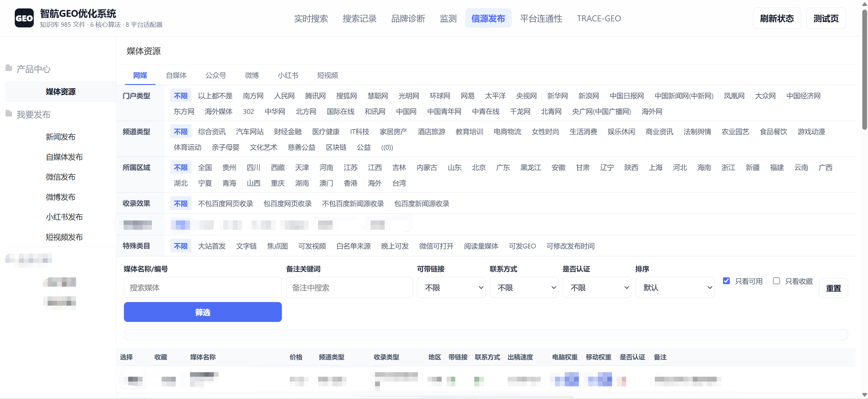Filter portal type by 腾讯网
The image size is (868, 399).
[315, 95]
